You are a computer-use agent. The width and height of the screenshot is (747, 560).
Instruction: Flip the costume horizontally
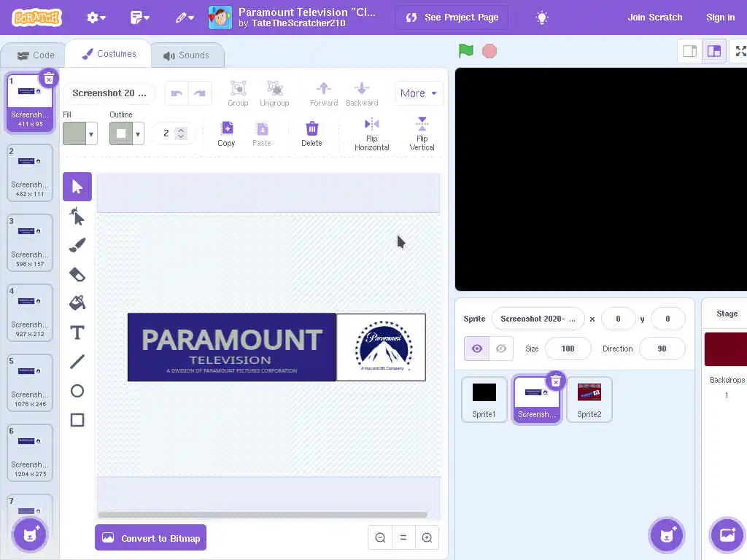click(372, 135)
